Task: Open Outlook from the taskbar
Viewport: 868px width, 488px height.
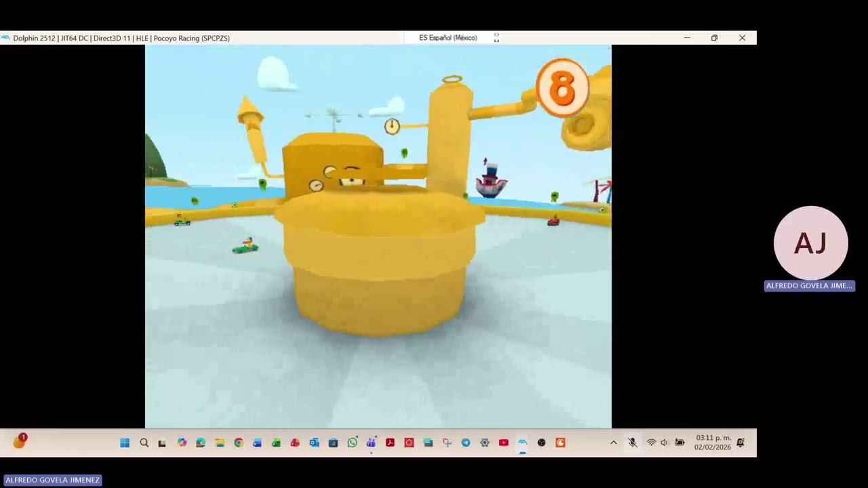Action: [x=314, y=443]
